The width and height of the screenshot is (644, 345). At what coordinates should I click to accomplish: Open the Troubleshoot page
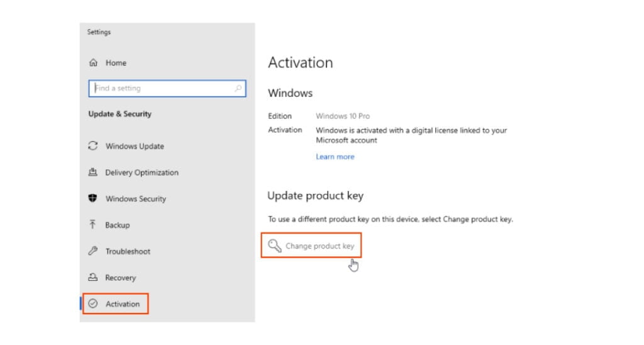[x=128, y=251]
